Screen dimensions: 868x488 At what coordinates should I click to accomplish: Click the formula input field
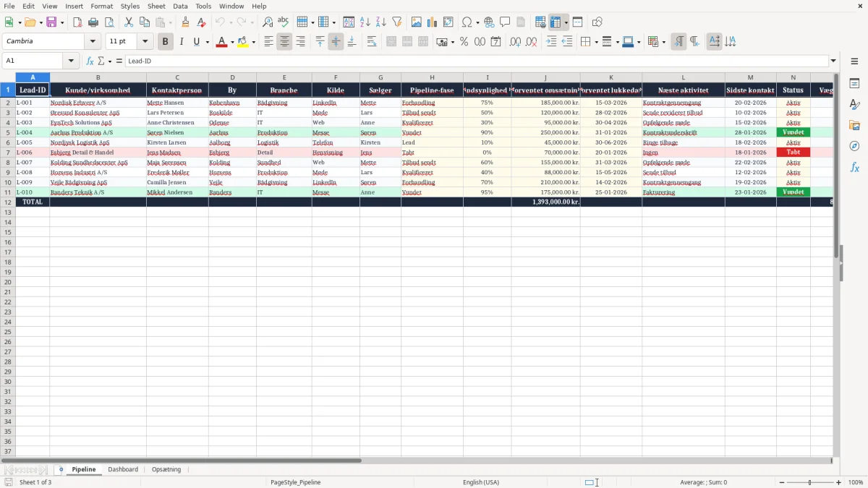[476, 61]
